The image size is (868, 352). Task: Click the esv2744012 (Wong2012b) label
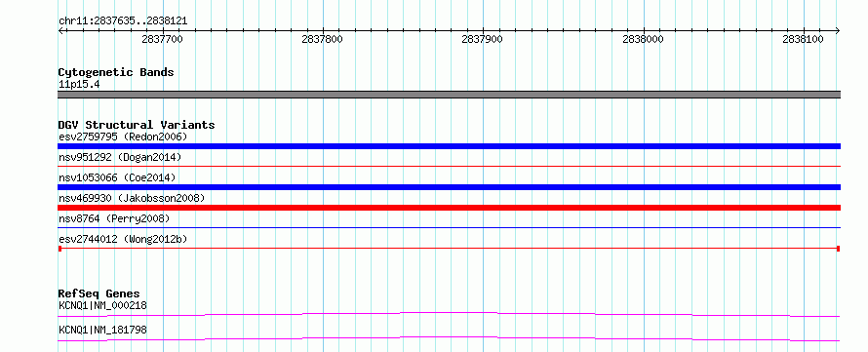[123, 239]
